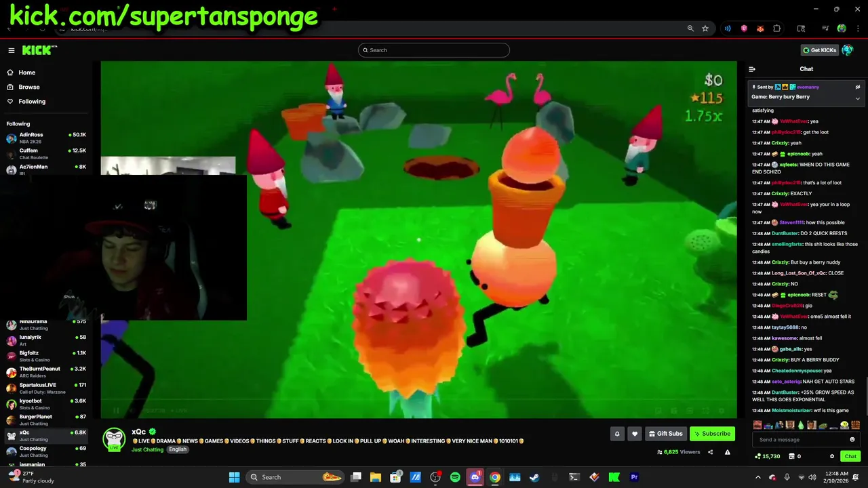The image size is (868, 488).
Task: Click the report warning triangle icon
Action: (728, 452)
